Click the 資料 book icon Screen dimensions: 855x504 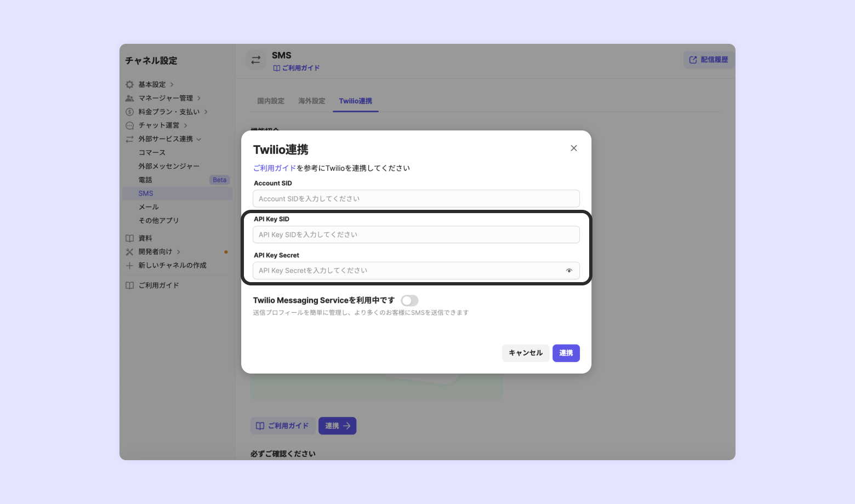(130, 238)
